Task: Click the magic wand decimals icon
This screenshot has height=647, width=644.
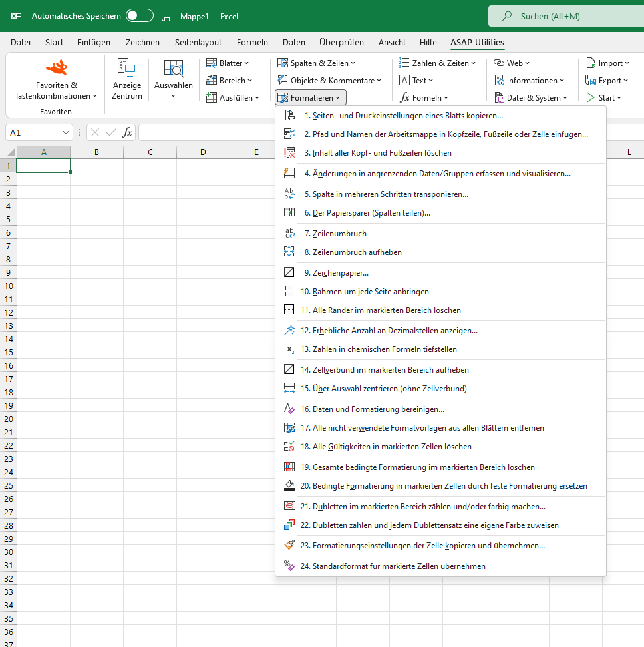Action: [289, 330]
